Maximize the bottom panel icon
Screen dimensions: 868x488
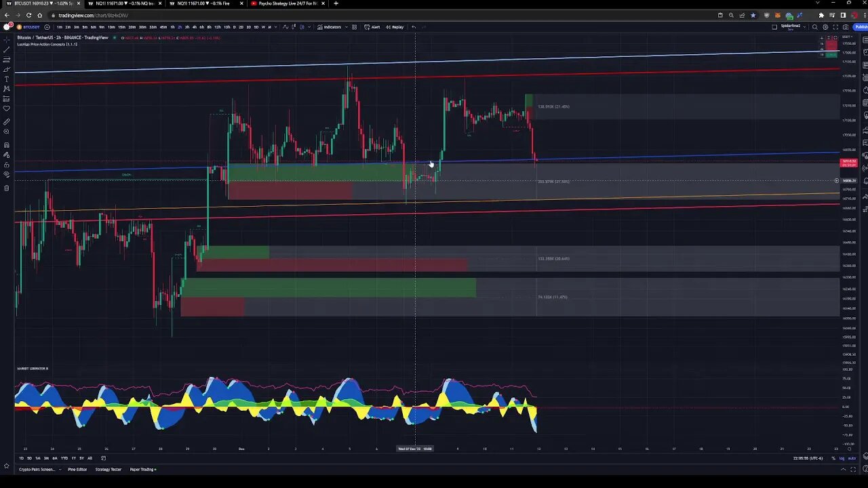(852, 469)
